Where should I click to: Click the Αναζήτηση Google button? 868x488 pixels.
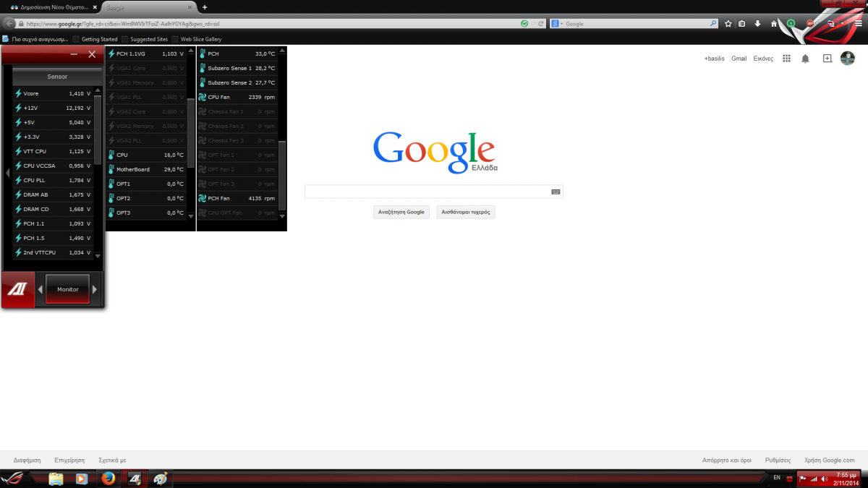click(x=401, y=212)
